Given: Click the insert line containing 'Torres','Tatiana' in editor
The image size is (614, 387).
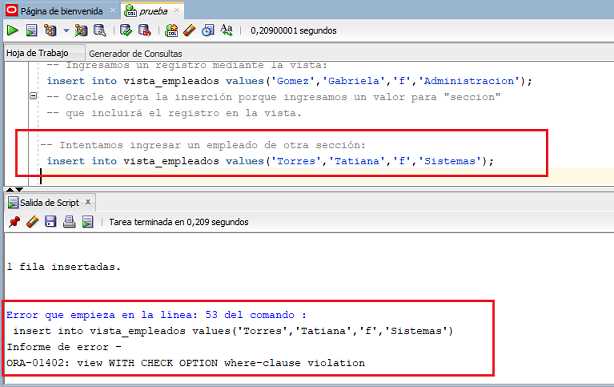Looking at the screenshot, I should (270, 161).
